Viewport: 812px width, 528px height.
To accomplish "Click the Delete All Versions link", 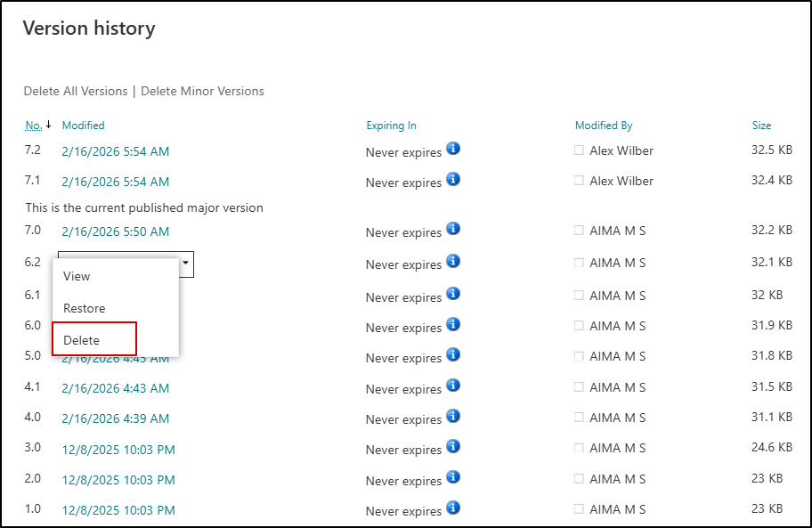I will click(x=76, y=91).
